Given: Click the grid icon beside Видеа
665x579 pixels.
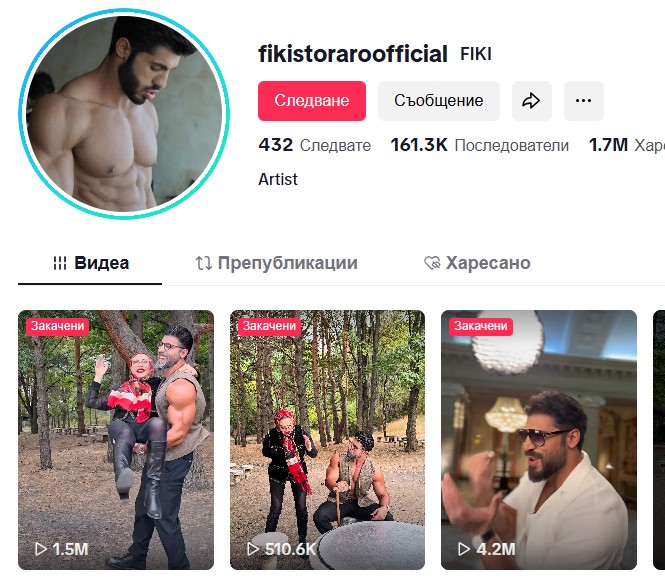Looking at the screenshot, I should click(60, 263).
